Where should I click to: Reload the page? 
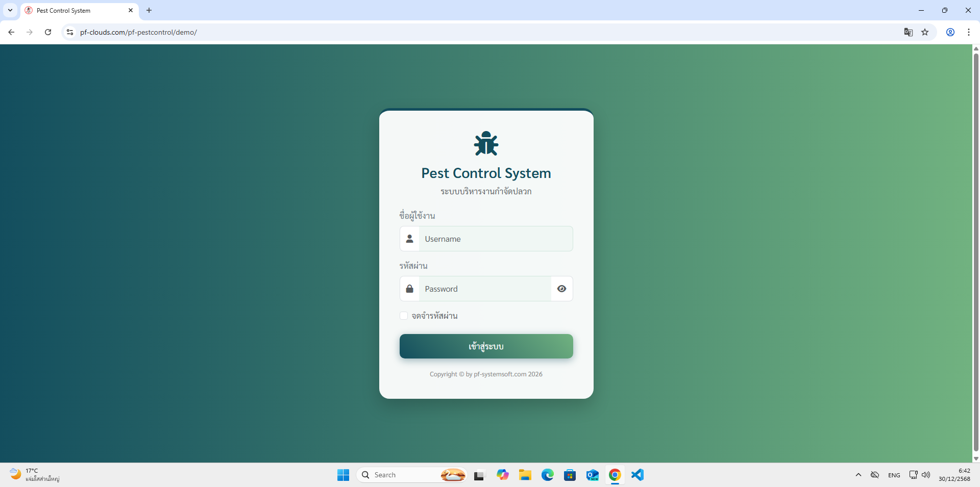pos(48,32)
